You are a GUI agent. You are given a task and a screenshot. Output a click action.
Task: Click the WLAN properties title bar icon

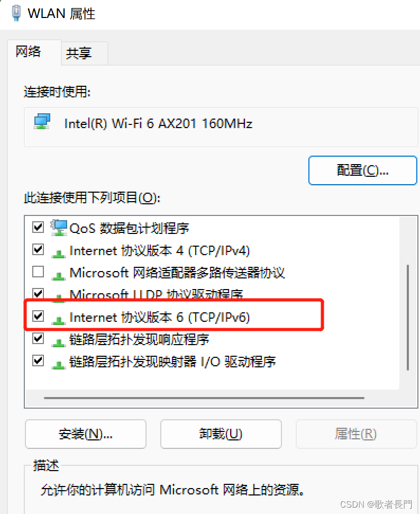(16, 13)
